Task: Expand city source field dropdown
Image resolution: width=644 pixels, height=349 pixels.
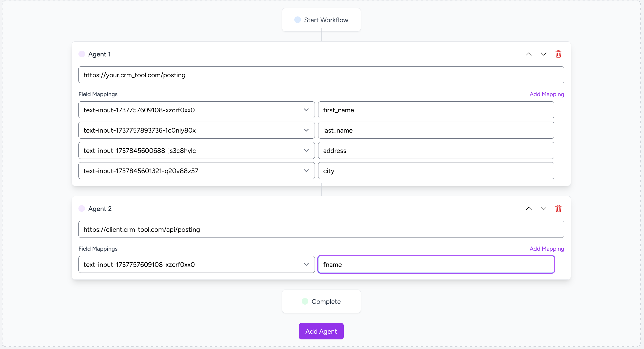Action: click(196, 171)
